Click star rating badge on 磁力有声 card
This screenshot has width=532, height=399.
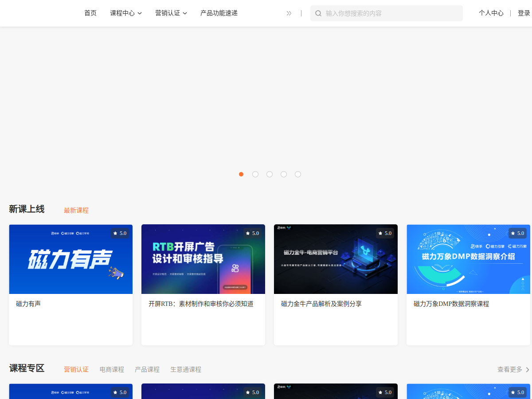120,233
